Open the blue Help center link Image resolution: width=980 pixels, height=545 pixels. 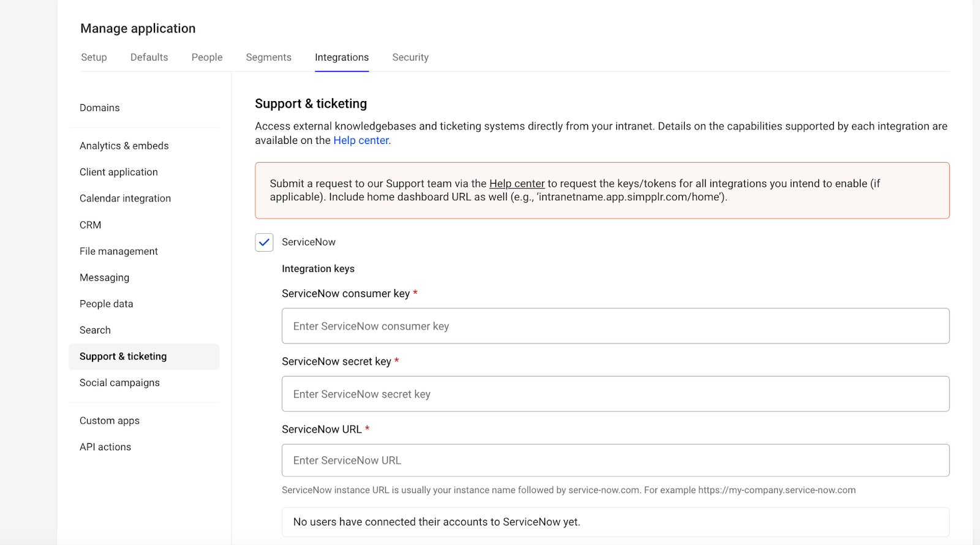pos(361,141)
